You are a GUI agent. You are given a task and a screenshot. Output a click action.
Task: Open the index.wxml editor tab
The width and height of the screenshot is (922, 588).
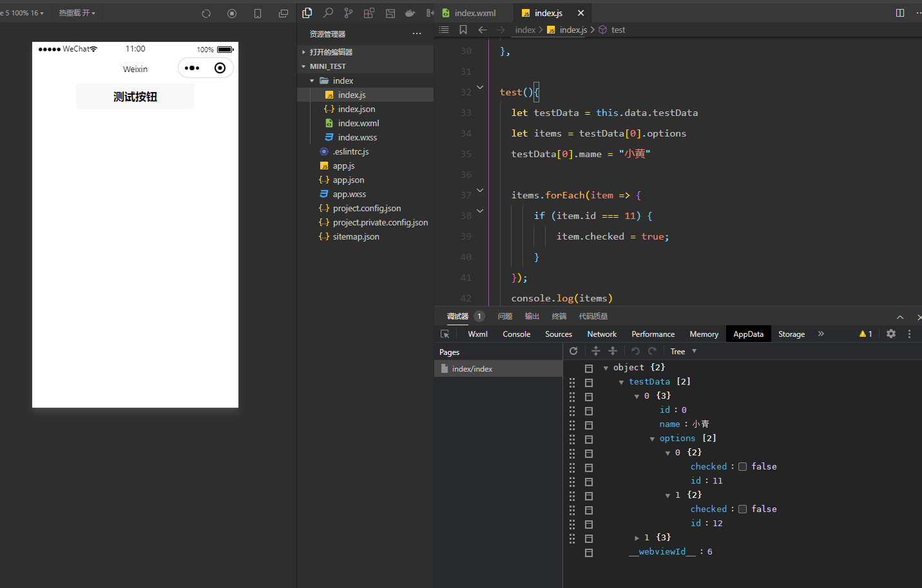pyautogui.click(x=474, y=13)
